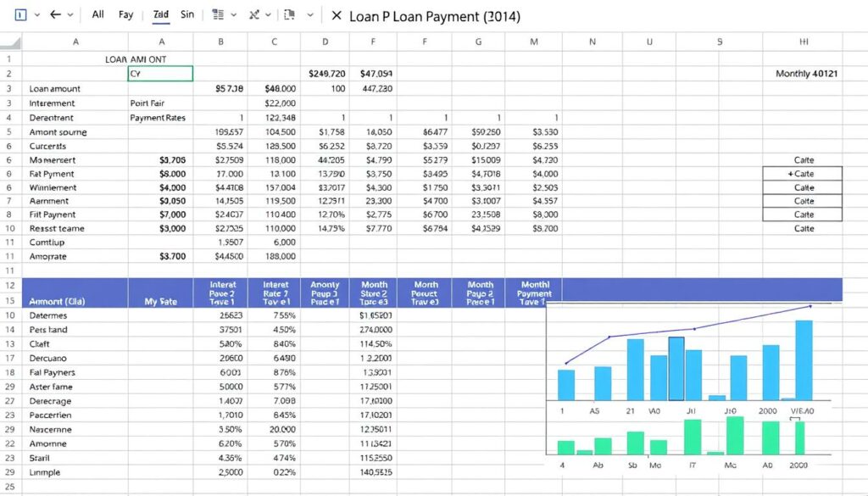Screen dimensions: 868x496
Task: Click the Interet Rate 7 column header
Action: point(275,293)
